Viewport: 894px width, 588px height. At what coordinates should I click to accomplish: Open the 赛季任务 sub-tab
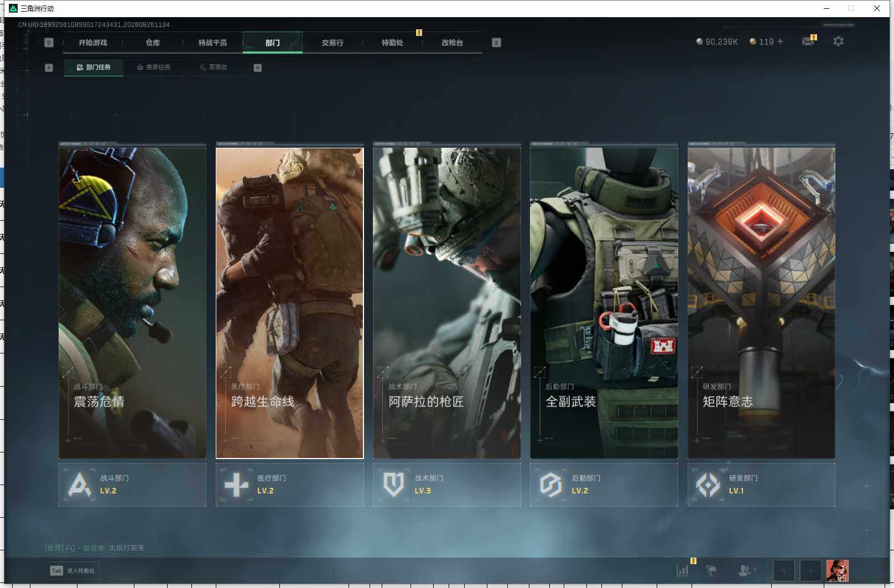click(x=154, y=67)
